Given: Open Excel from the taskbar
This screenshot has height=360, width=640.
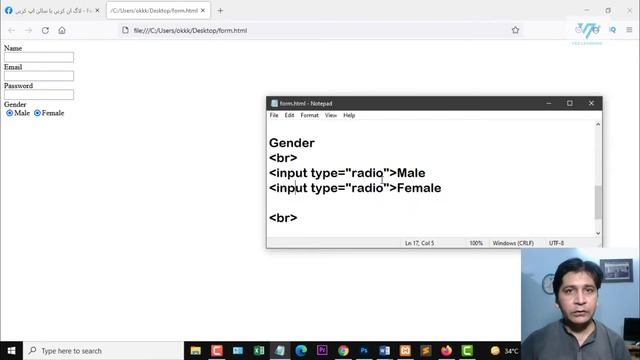Looking at the screenshot, I should [259, 351].
